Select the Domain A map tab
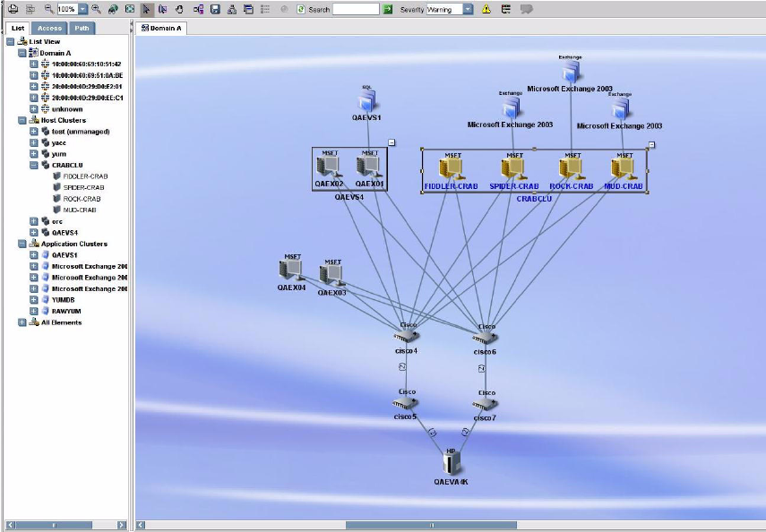This screenshot has height=532, width=766. point(161,28)
